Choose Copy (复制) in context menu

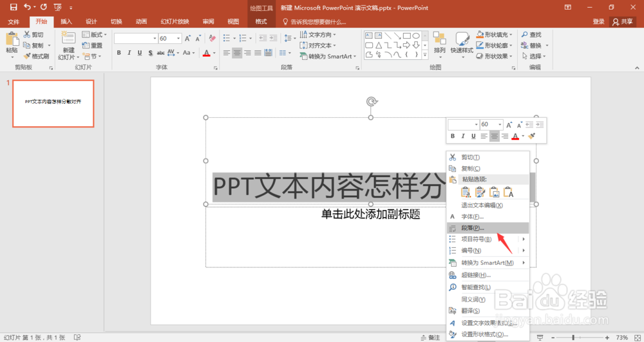[x=488, y=168]
